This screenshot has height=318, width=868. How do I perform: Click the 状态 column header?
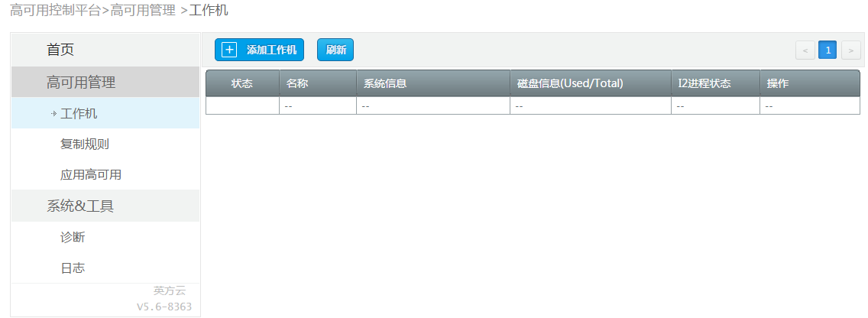coord(242,83)
